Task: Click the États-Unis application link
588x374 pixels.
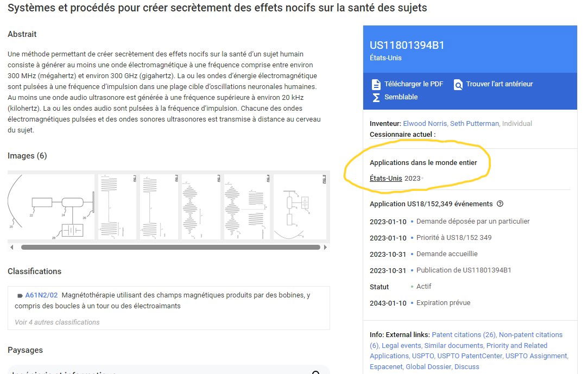Action: point(385,178)
